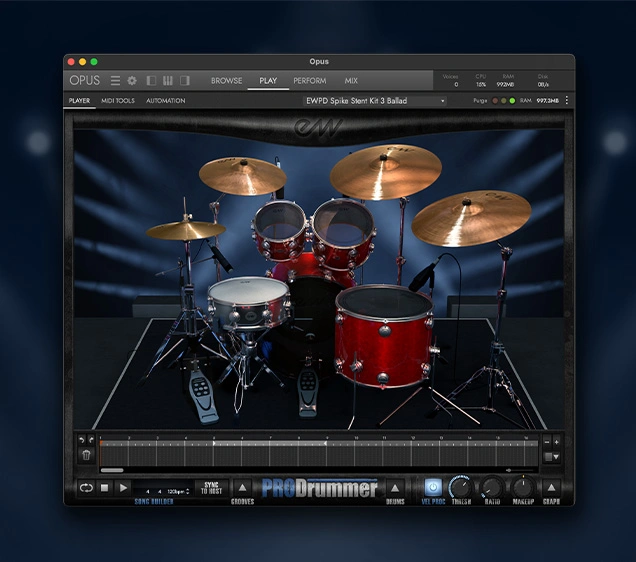Switch to the PERFORM tab
The image size is (636, 562).
point(309,81)
